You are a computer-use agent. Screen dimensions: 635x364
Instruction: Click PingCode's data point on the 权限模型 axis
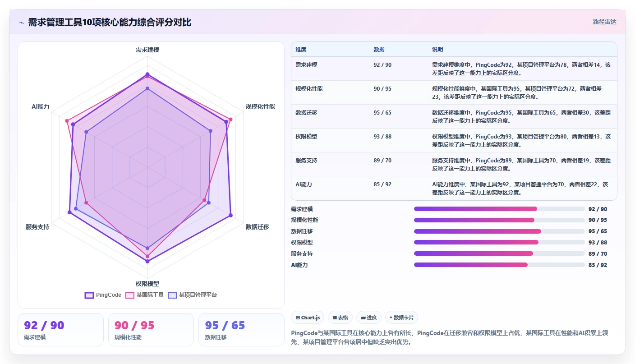click(x=147, y=261)
